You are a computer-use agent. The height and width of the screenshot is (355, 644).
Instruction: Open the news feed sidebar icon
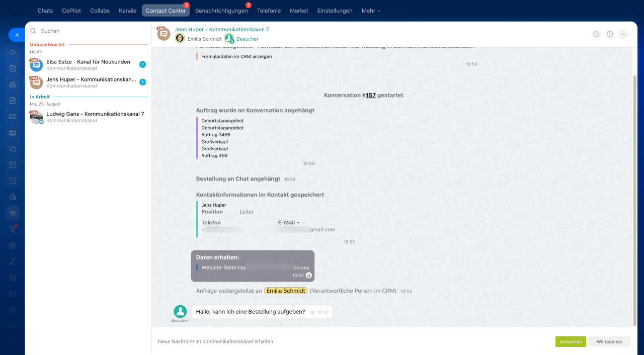pyautogui.click(x=13, y=68)
